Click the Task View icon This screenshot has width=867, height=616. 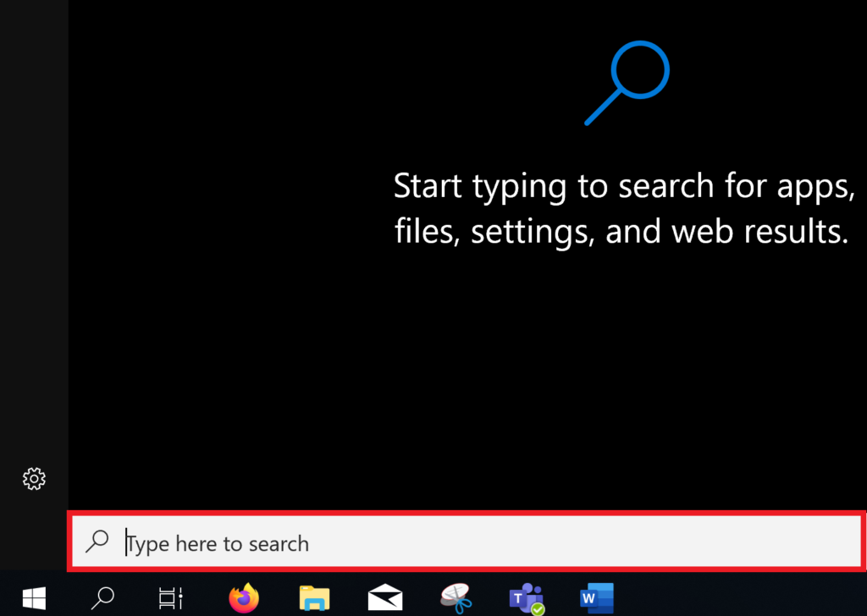point(171,598)
